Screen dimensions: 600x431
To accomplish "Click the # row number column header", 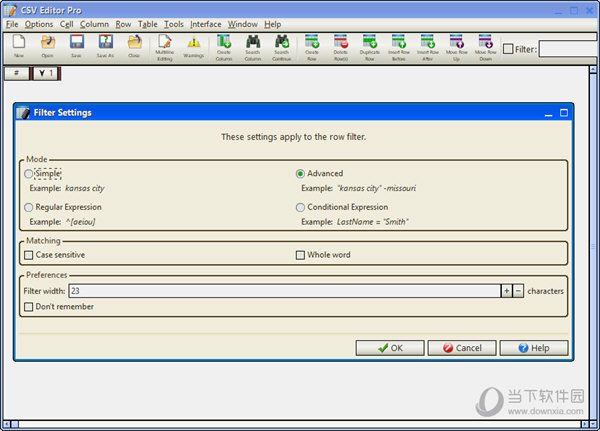I will (16, 73).
